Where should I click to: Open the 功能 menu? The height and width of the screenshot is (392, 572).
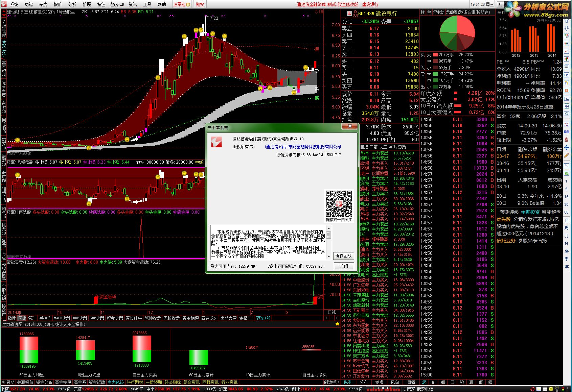[29, 4]
